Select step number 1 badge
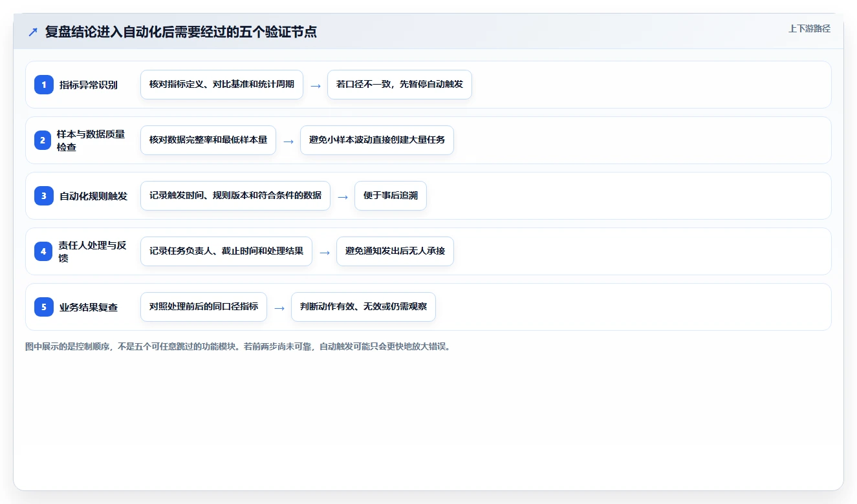Image resolution: width=857 pixels, height=504 pixels. click(44, 85)
